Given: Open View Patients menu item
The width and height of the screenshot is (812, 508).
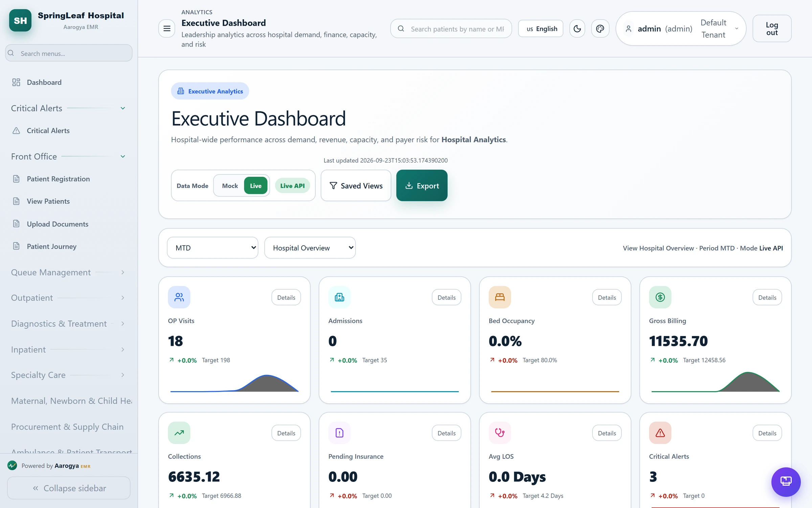Looking at the screenshot, I should click(69, 201).
